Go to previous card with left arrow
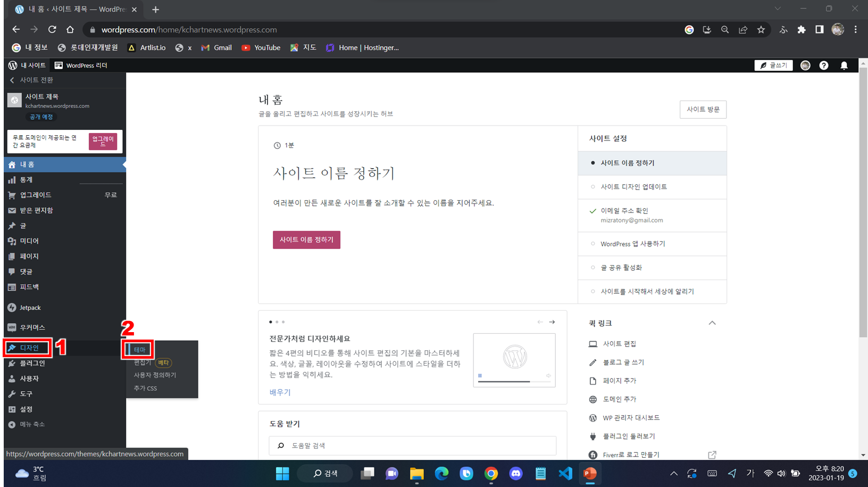This screenshot has width=868, height=487. click(x=540, y=322)
